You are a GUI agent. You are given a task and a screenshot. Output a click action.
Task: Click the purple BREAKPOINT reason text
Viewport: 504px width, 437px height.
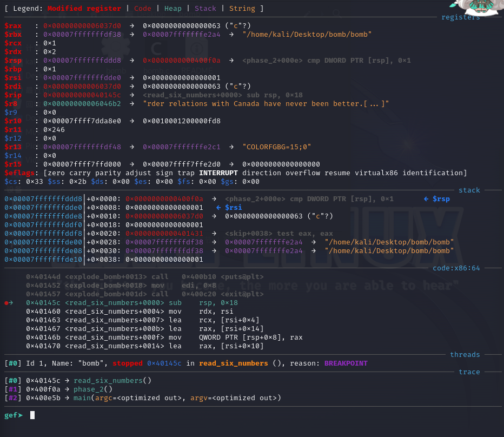(x=346, y=363)
